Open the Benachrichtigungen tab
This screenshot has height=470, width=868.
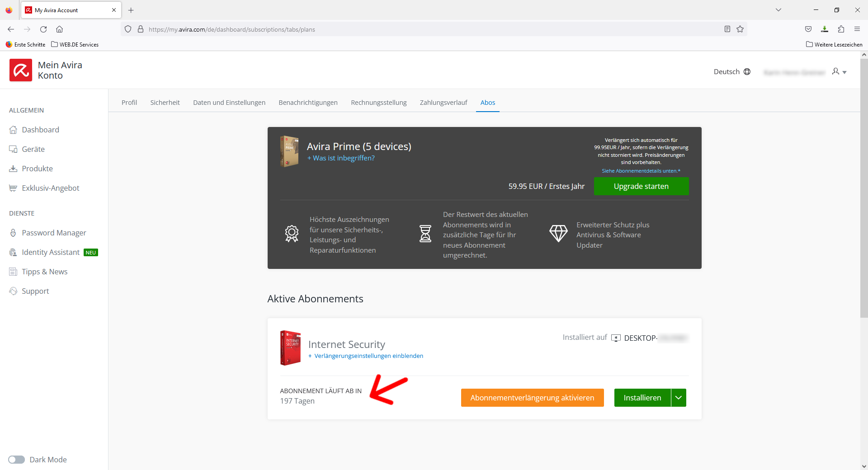[308, 103]
